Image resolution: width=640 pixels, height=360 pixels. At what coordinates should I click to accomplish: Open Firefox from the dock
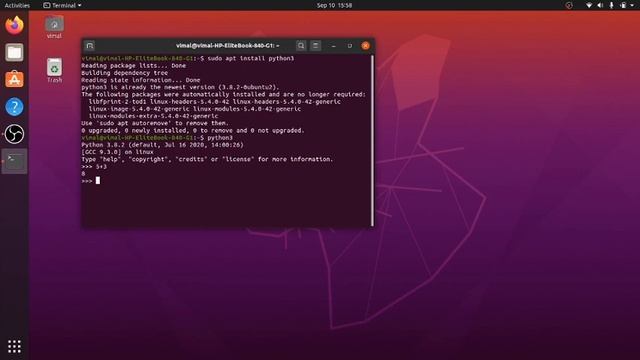coord(14,25)
